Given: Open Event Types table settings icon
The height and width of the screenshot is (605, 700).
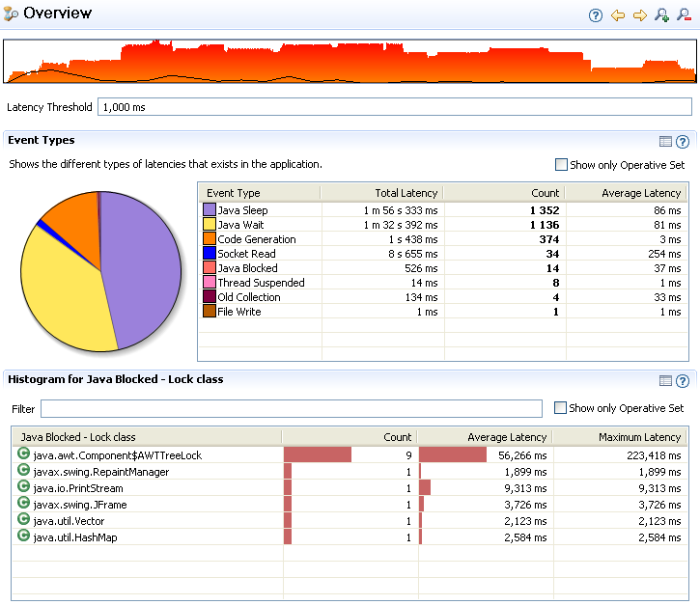Looking at the screenshot, I should [x=665, y=142].
